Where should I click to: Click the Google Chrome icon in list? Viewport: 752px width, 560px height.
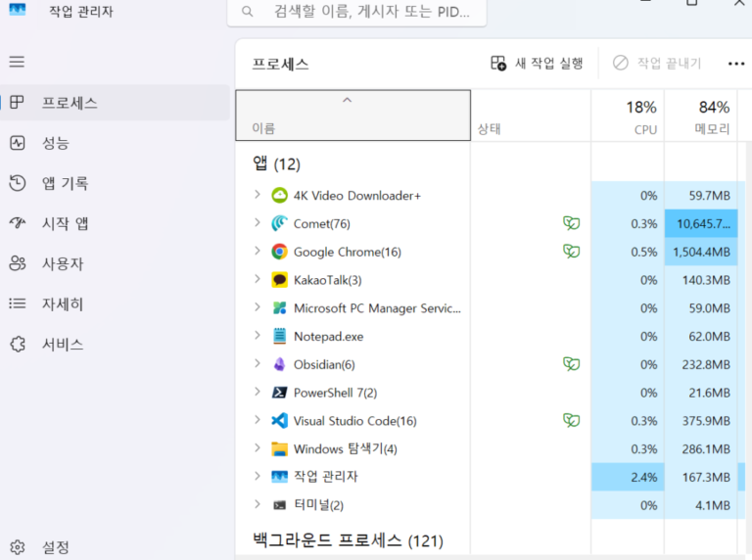pos(280,252)
